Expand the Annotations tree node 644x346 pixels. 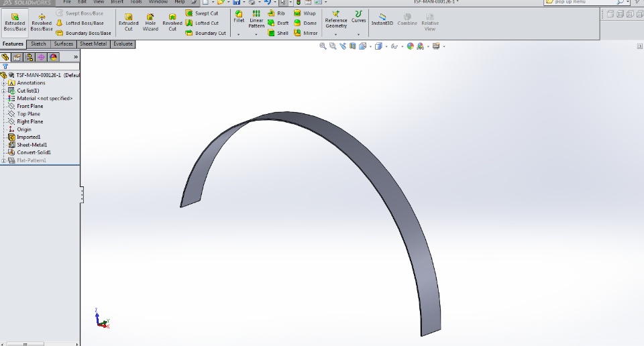tap(4, 83)
